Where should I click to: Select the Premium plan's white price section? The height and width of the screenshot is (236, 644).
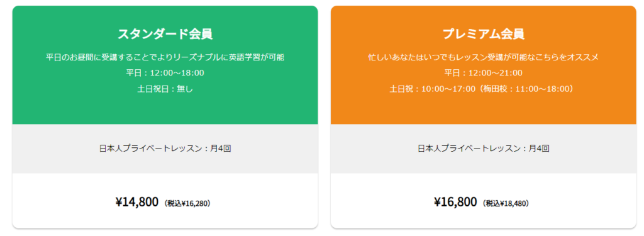484,201
